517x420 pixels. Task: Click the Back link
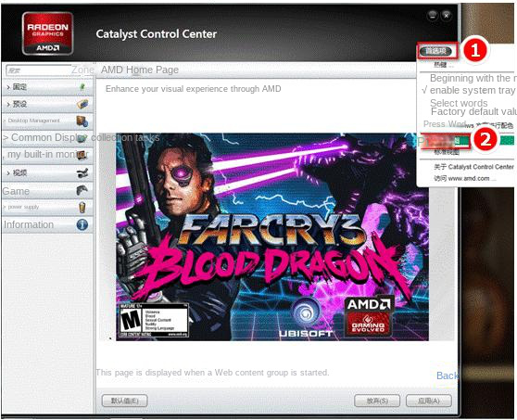click(448, 375)
